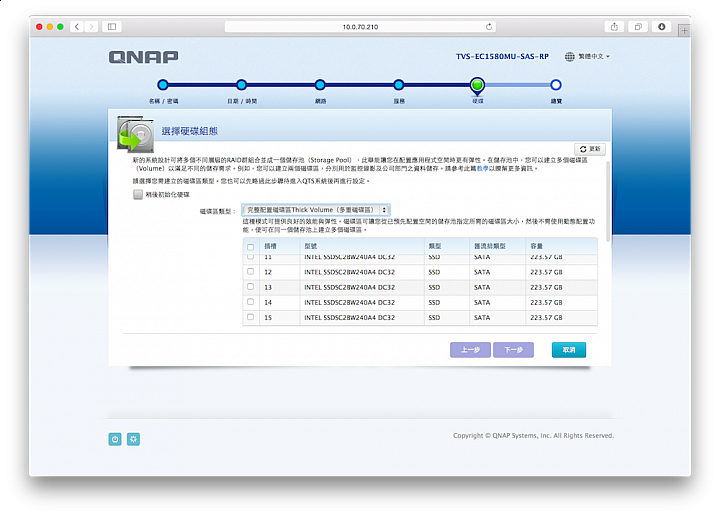Jump to the final 總覽 wizard step

coord(556,85)
